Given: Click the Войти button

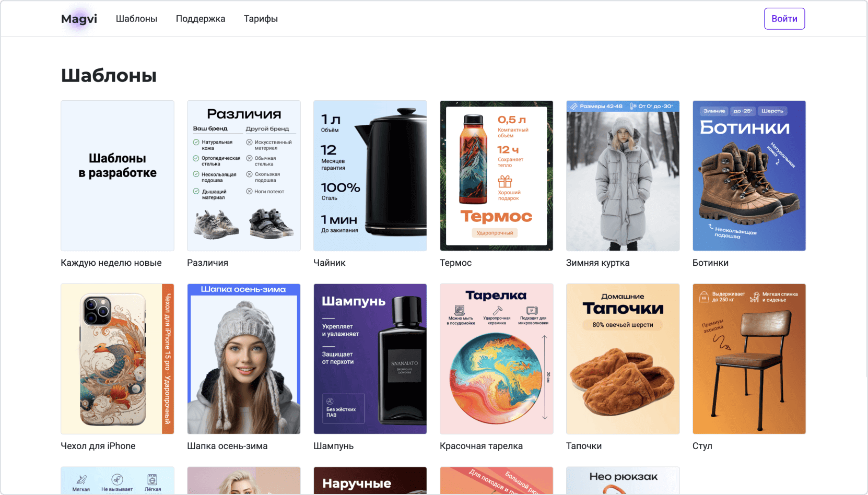Looking at the screenshot, I should (784, 19).
